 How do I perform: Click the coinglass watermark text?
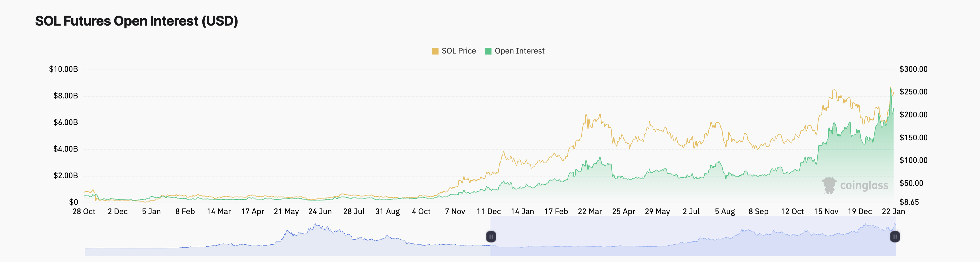864,185
